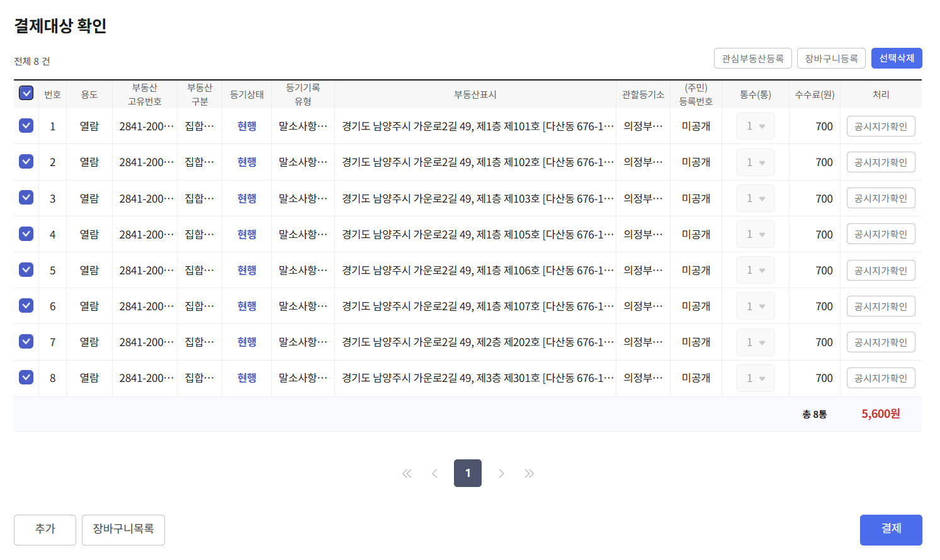The image size is (940, 560).
Task: Click the 선택삭제 button
Action: pos(896,58)
